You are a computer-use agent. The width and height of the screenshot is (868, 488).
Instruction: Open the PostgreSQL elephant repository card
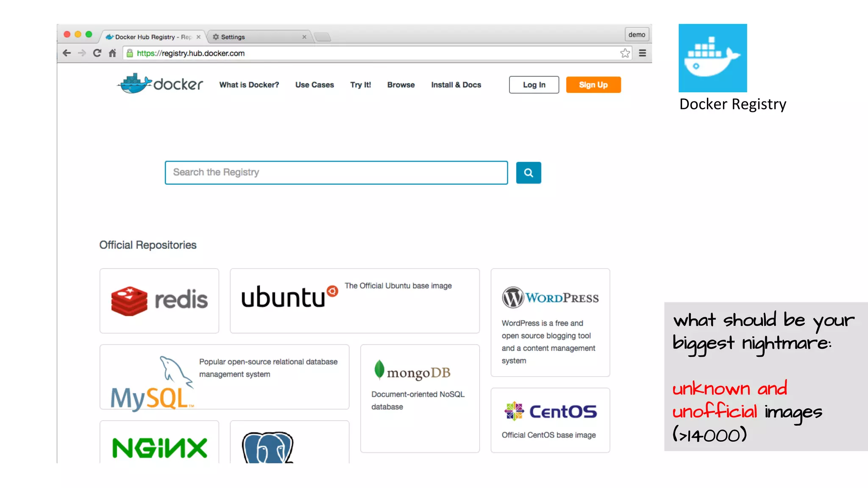289,442
